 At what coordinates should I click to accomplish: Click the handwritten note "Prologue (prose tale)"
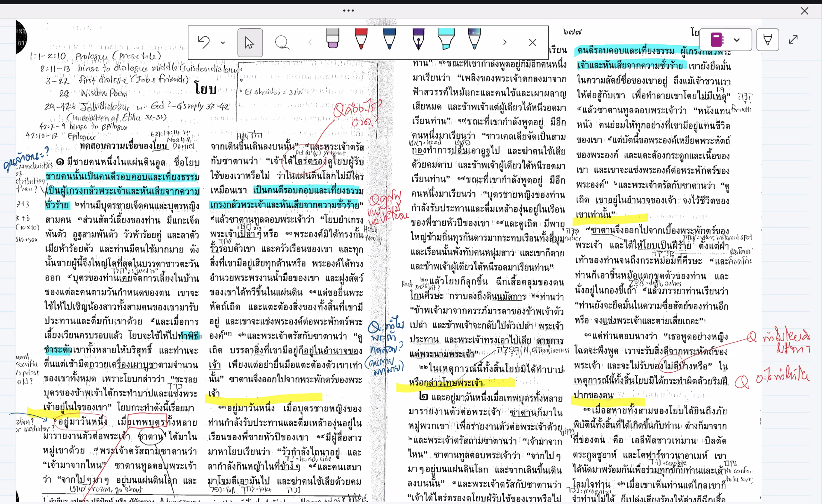pyautogui.click(x=118, y=56)
